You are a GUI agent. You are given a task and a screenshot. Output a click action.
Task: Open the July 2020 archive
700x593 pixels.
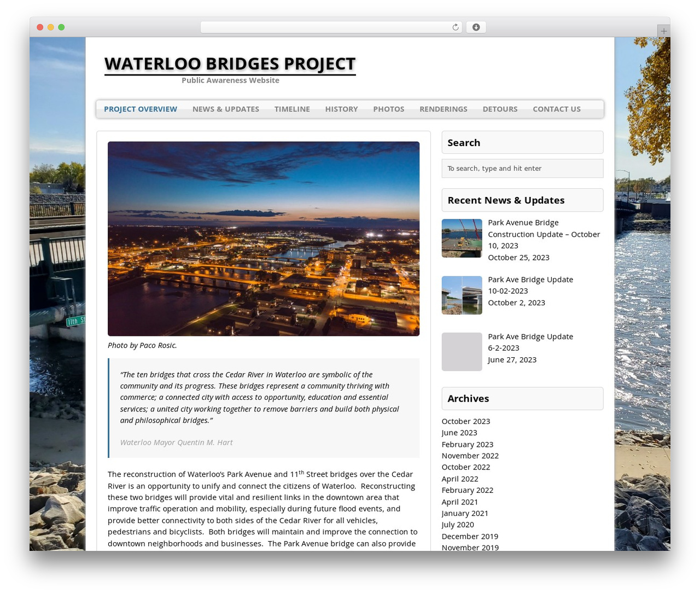tap(458, 525)
